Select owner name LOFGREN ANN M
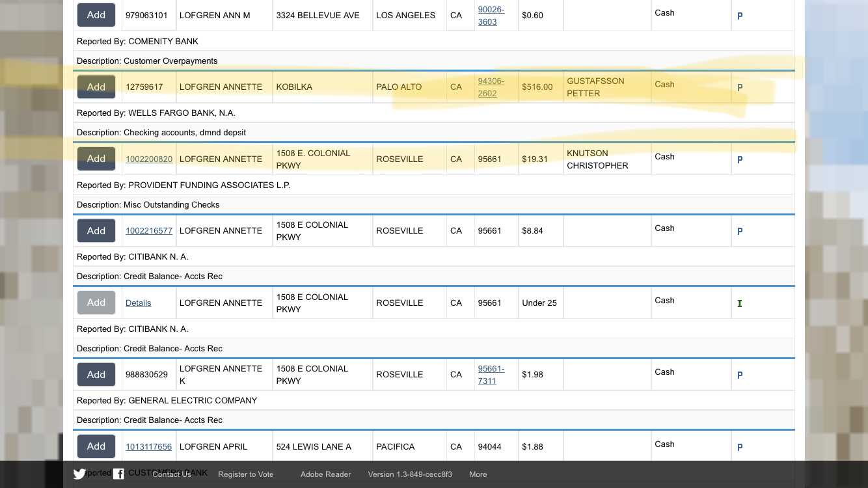This screenshot has width=868, height=488. tap(215, 15)
